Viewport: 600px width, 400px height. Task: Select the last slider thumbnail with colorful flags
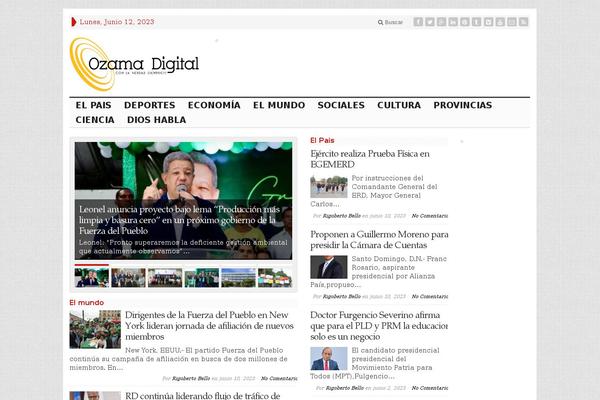tap(275, 278)
